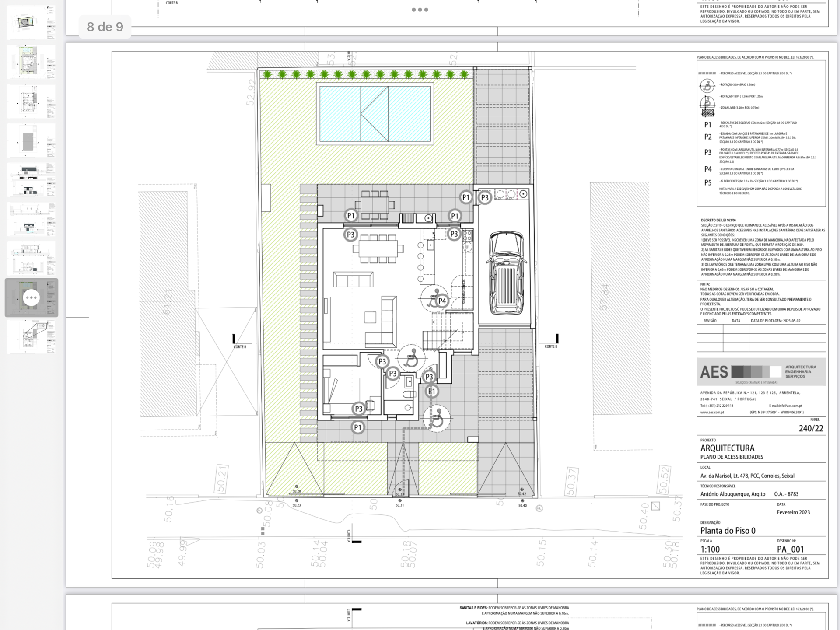Open the page 6 thumbnail in the sidebar
This screenshot has width=840, height=630.
(31, 219)
